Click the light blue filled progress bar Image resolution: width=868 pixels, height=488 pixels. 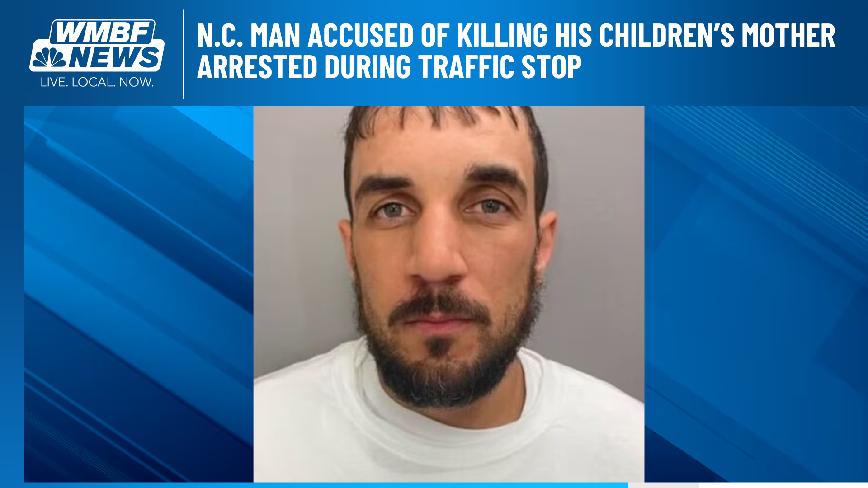314,485
